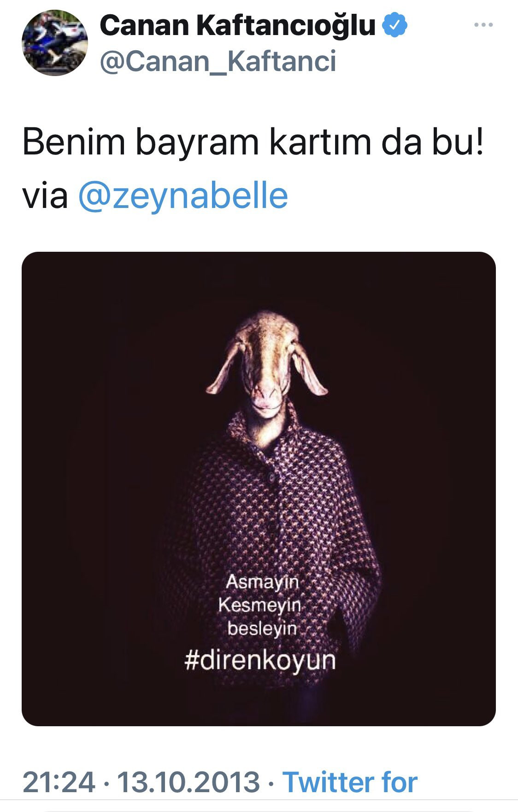Screen dimensions: 518x812
Task: Tap the dark top area of the attached image
Action: (x=258, y=281)
